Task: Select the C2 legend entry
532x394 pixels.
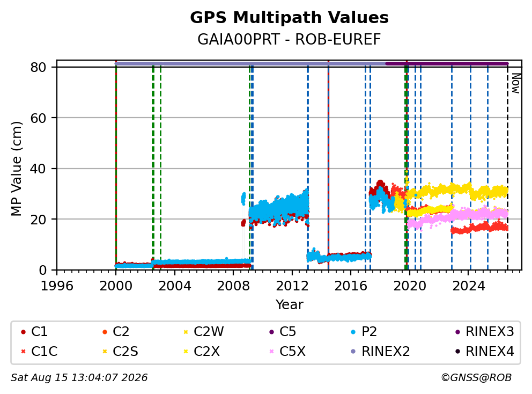Action: (116, 332)
